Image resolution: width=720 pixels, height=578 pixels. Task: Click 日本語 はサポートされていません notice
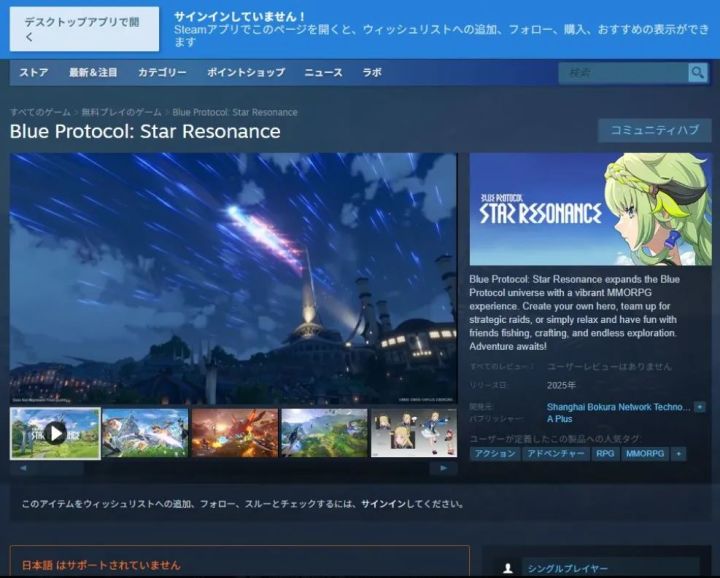pos(101,565)
